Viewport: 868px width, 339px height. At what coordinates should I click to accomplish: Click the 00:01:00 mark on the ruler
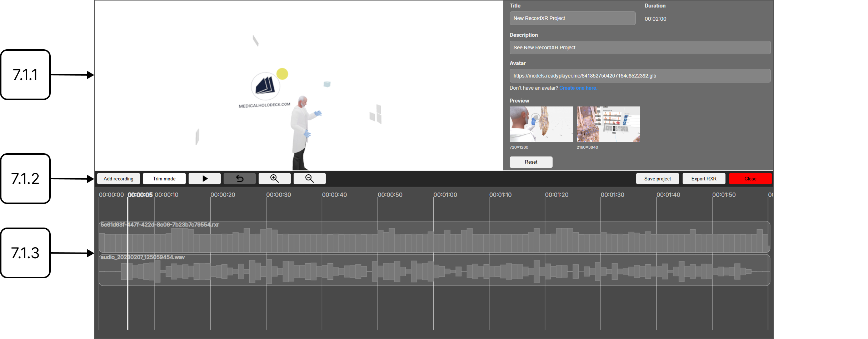[445, 195]
